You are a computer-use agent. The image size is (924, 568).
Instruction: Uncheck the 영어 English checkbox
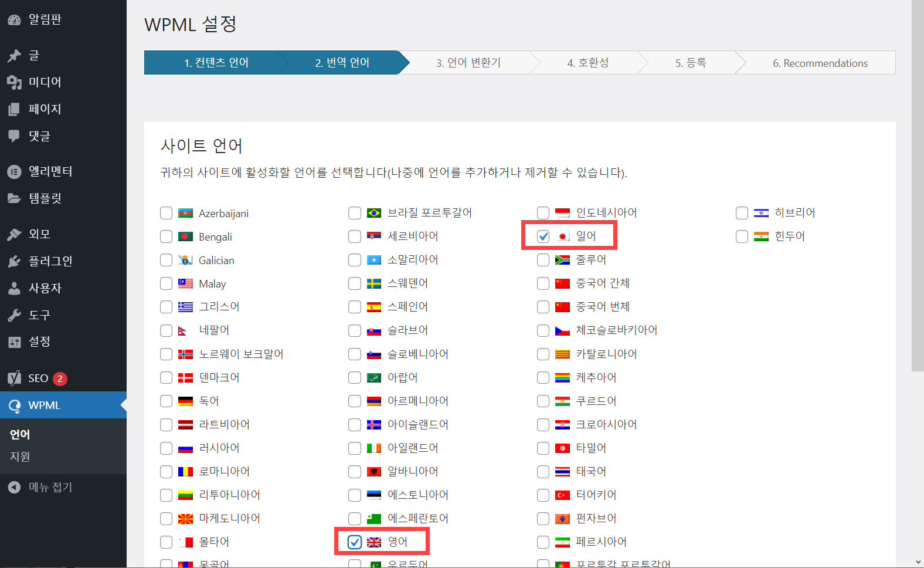click(x=355, y=542)
